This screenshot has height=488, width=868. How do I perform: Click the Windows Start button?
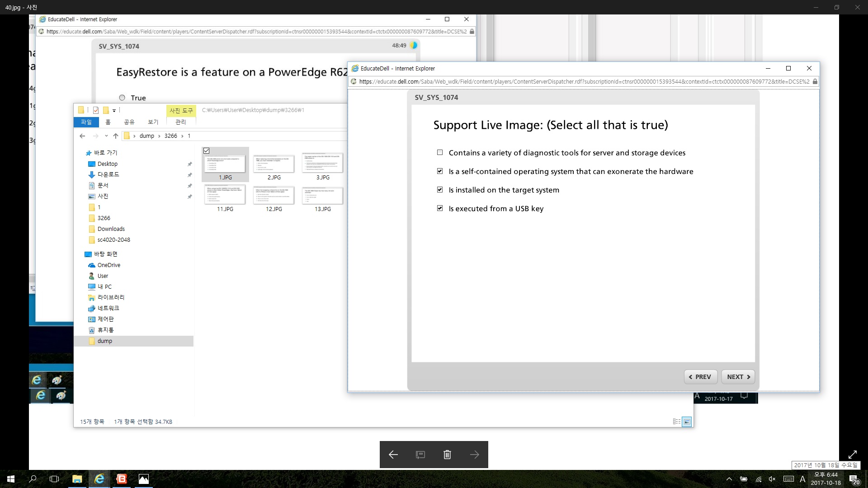[11, 479]
